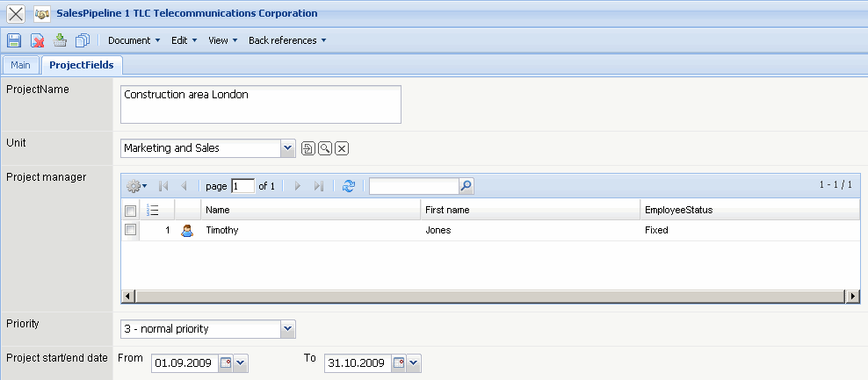Screen dimensions: 868x380
Task: Click the open linked Unit icon
Action: click(x=307, y=148)
